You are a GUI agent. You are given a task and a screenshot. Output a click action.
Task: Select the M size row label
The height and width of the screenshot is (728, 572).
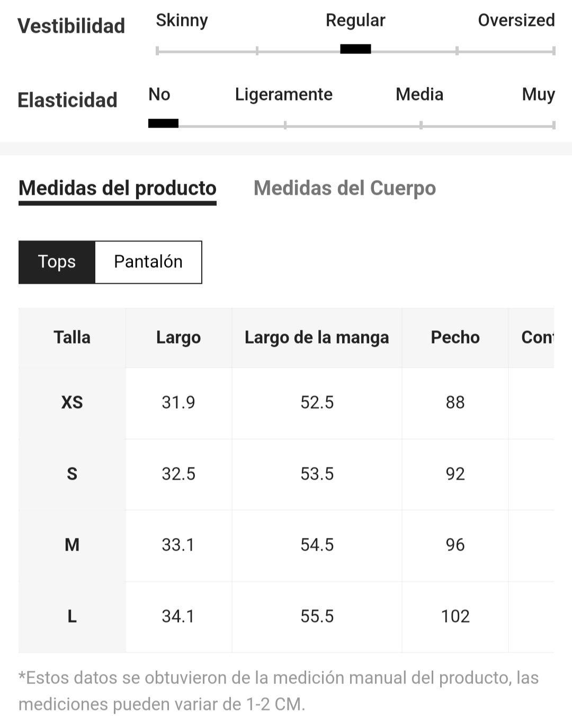pos(72,545)
